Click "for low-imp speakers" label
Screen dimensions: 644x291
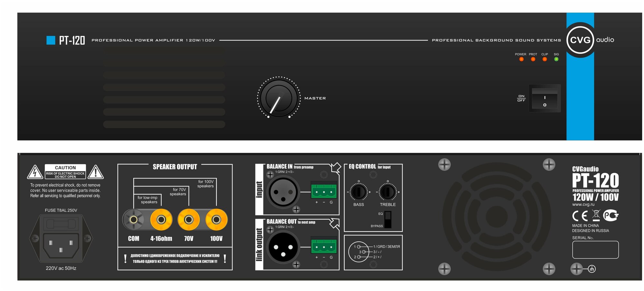coord(148,200)
